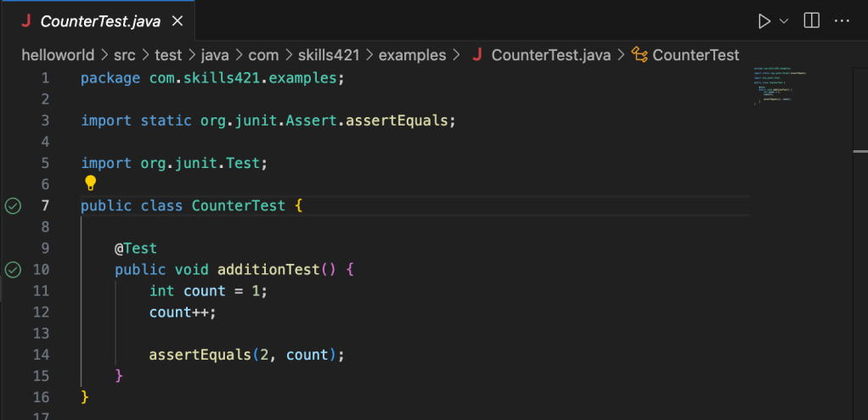The width and height of the screenshot is (868, 420).
Task: Click line number 12 in the gutter
Action: [41, 312]
